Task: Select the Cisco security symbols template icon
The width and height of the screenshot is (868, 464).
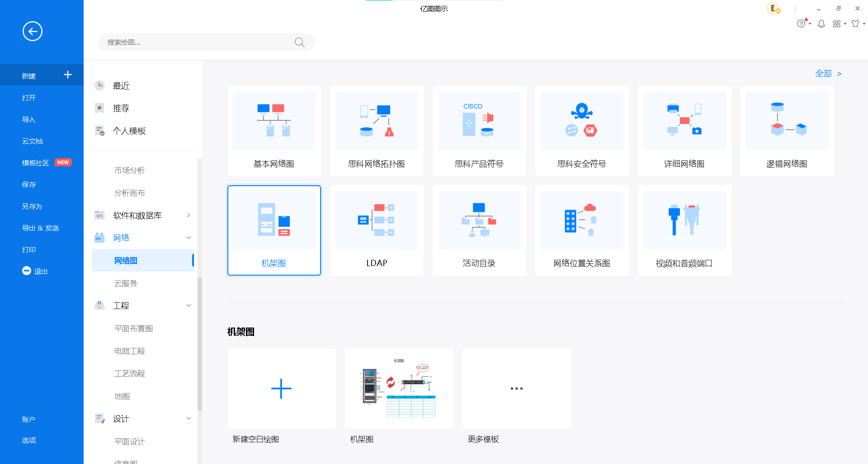Action: [581, 121]
